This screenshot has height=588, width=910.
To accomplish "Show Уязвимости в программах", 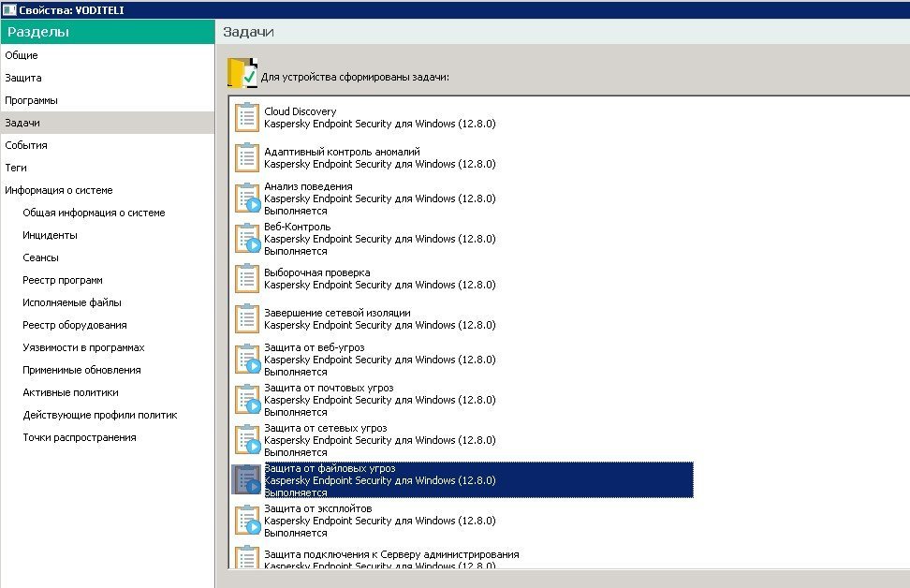I will click(83, 347).
